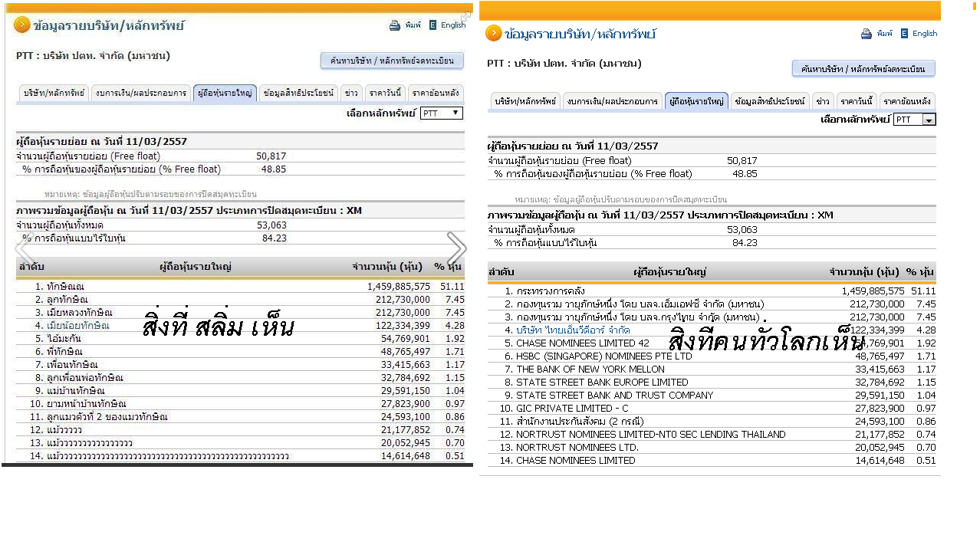The width and height of the screenshot is (980, 555).
Task: Open บริษัท/หลักทรัพย์ tab in right screenshot
Action: tap(525, 101)
